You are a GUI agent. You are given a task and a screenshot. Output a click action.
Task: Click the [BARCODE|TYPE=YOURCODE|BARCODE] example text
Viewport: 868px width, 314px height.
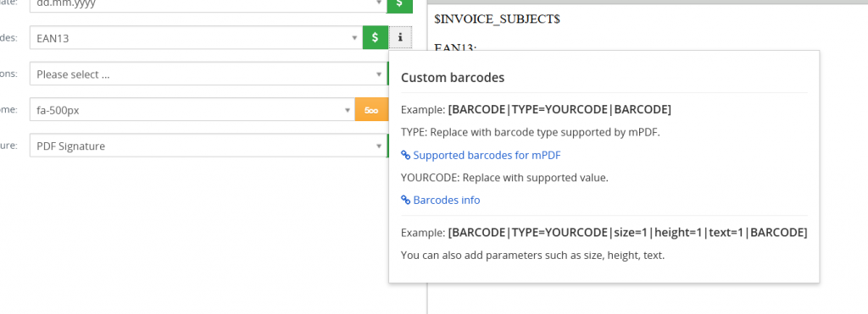[559, 109]
